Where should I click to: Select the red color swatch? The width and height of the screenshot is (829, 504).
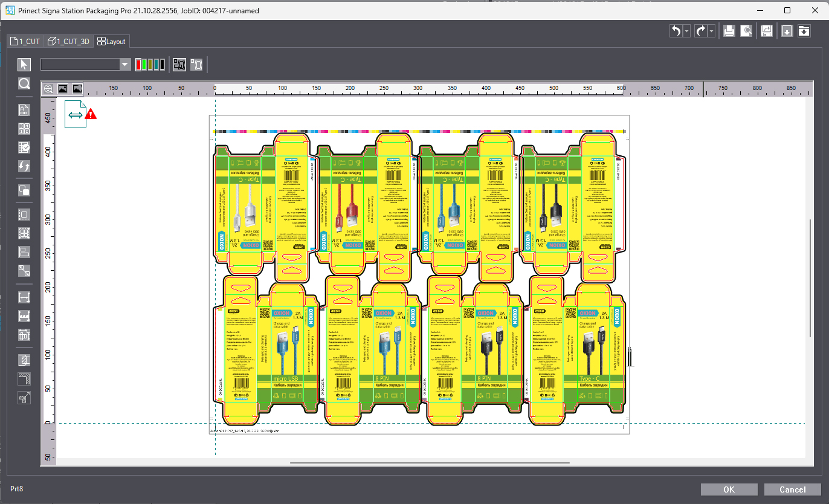138,65
